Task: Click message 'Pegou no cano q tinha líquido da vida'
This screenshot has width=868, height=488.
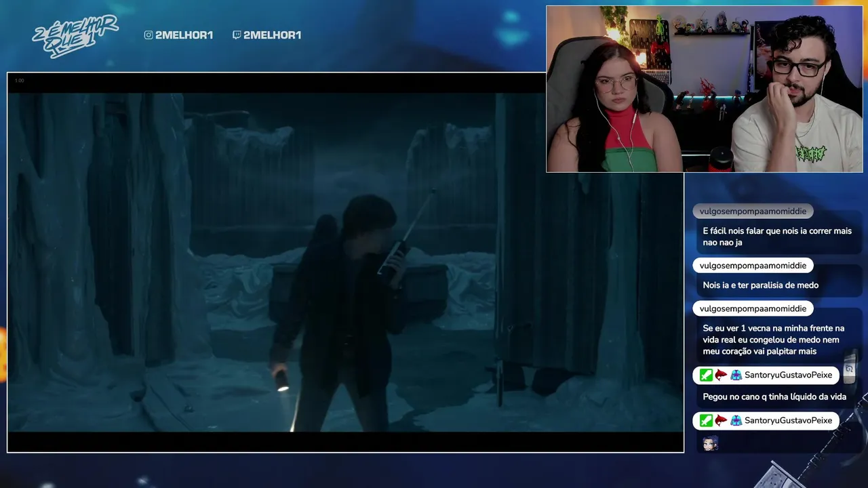Action: pos(774,396)
